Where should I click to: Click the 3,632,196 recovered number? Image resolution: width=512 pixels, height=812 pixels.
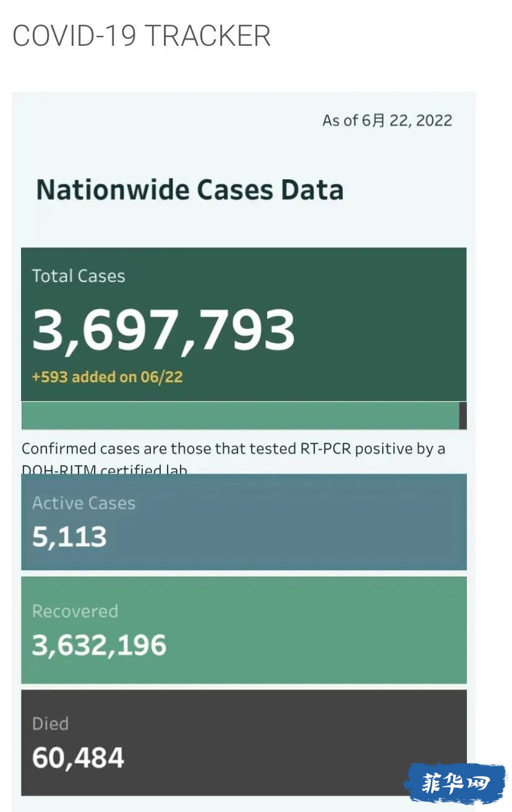tap(100, 645)
